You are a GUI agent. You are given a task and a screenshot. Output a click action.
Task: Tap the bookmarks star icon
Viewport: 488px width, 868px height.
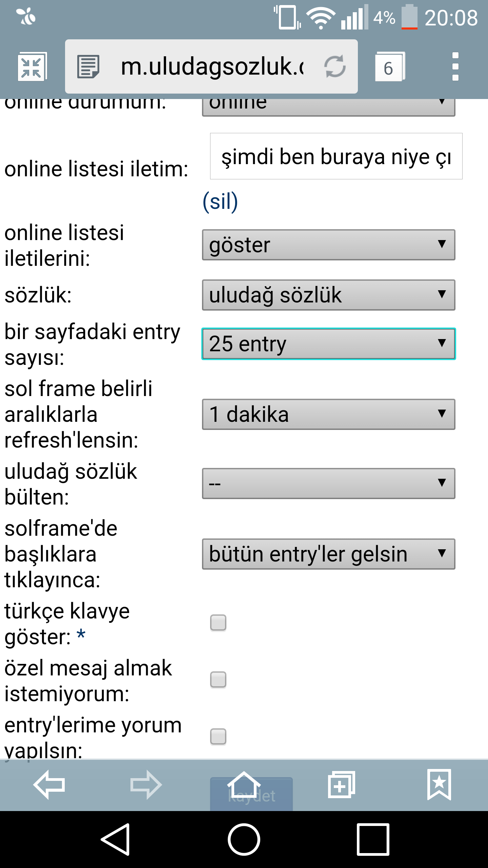(439, 785)
